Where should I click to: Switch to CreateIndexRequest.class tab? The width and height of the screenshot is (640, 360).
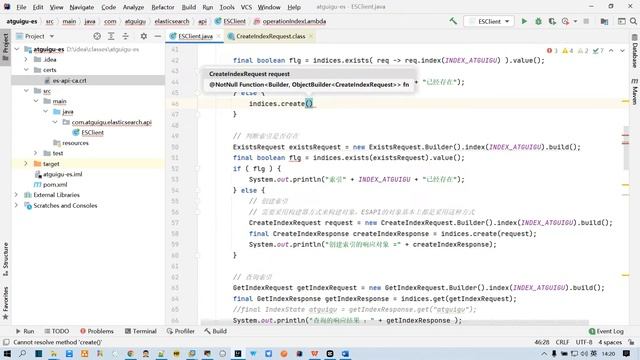[x=271, y=36]
